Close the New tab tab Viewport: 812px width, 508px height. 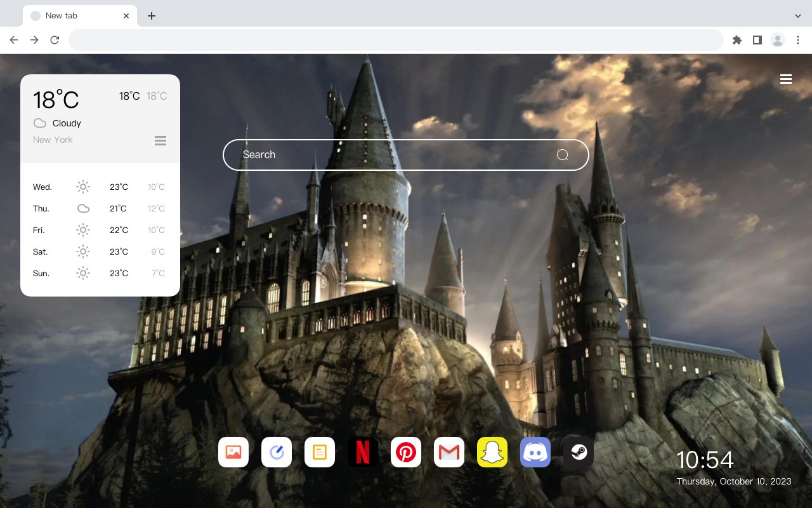coord(126,16)
